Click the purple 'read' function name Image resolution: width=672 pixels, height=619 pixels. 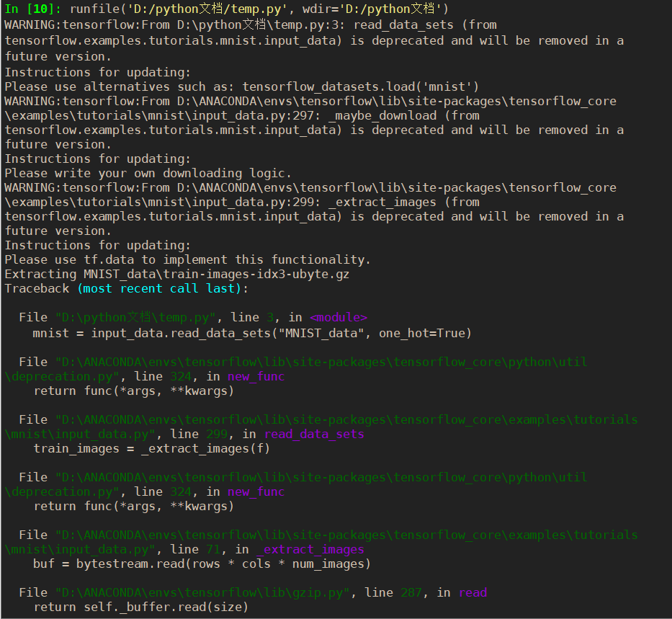click(472, 593)
